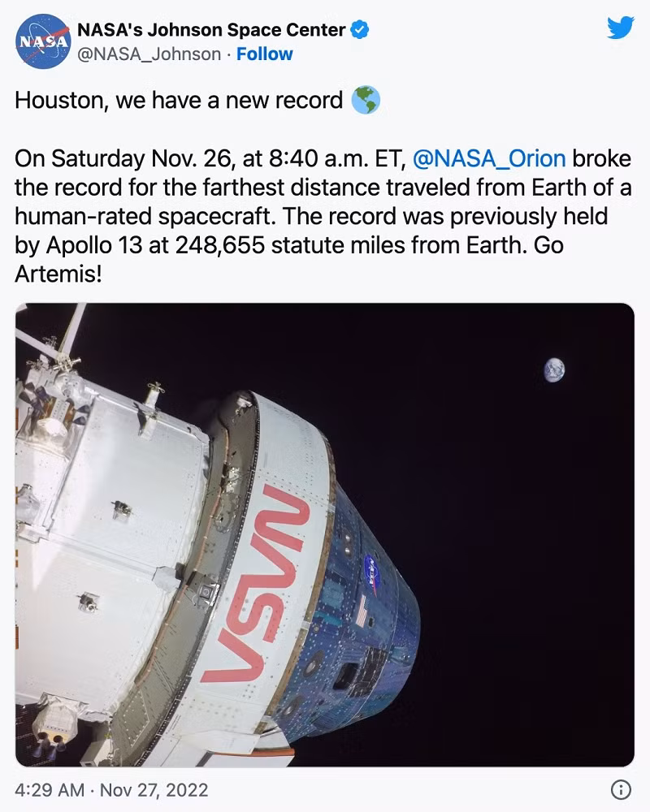Open the @NASA_Orion mention link
The image size is (650, 812).
[x=489, y=157]
